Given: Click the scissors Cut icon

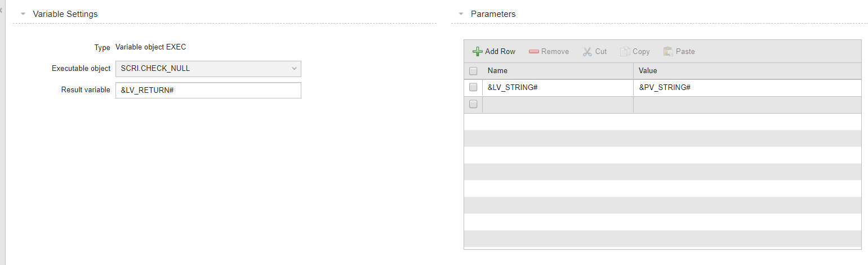Looking at the screenshot, I should click(x=587, y=51).
